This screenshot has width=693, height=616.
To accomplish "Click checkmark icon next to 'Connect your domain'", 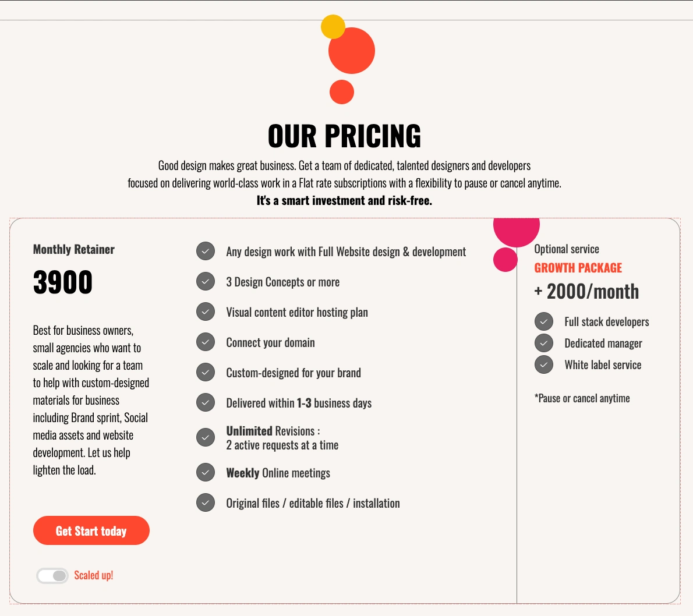I will coord(206,342).
